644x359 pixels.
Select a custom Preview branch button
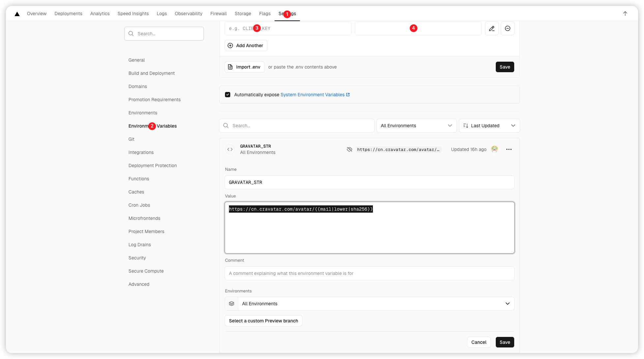[x=263, y=321]
